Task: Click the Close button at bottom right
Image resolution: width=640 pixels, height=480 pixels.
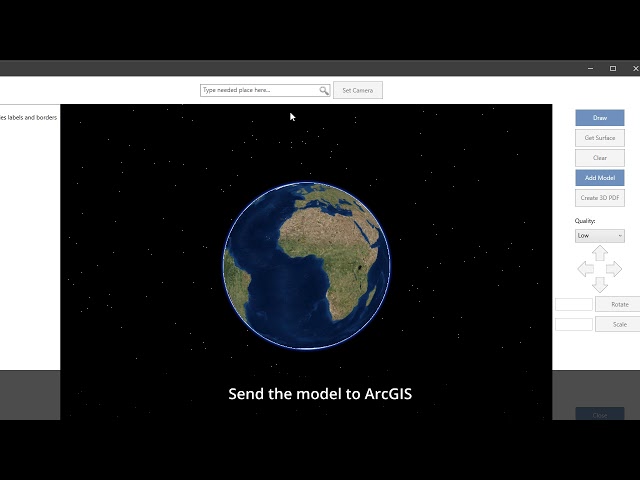Action: (x=600, y=414)
